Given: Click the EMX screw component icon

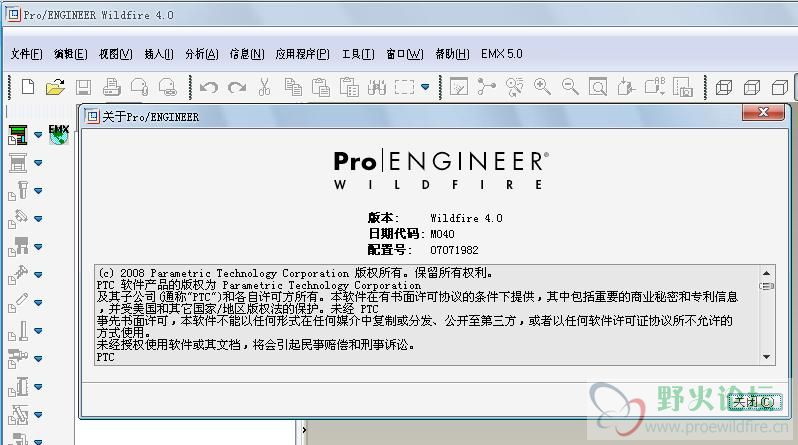Looking at the screenshot, I should coord(18,191).
